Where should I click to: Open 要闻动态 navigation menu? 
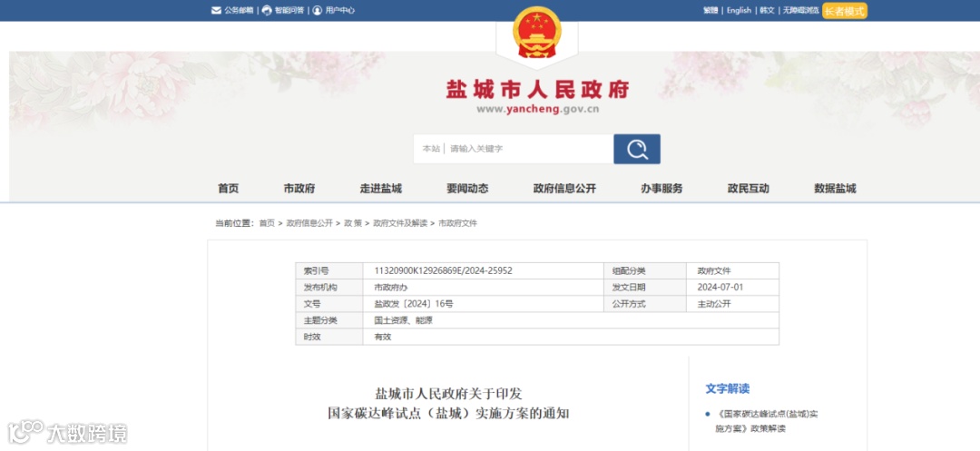point(467,189)
